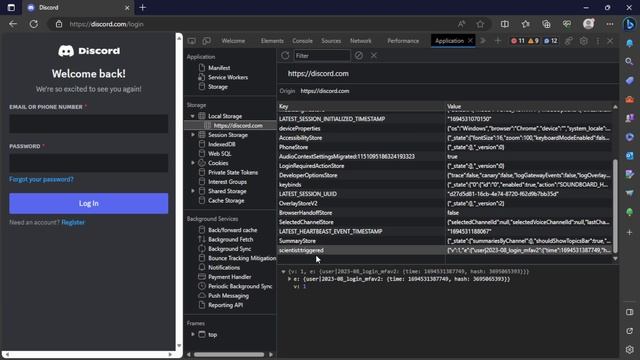The width and height of the screenshot is (640, 360).
Task: Click the storage Filter input box
Action: [322, 56]
